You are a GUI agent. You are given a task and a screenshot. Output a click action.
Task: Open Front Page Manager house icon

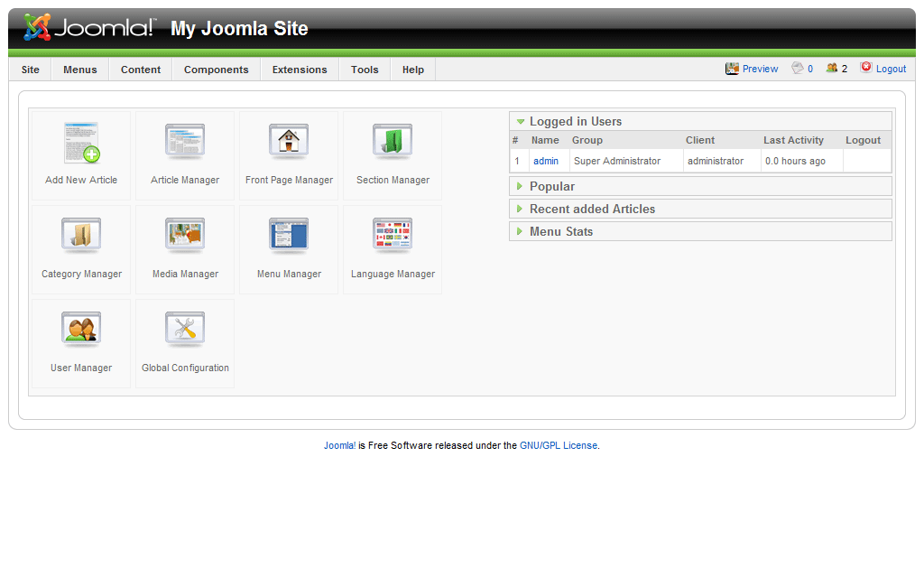[289, 144]
